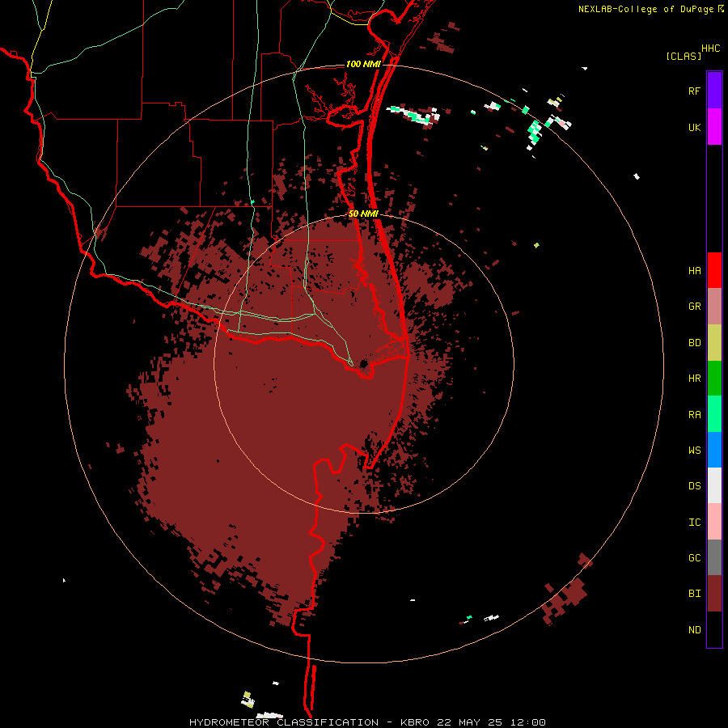Viewport: 728px width, 728px height.
Task: Click the black radar site dot at center
Action: click(x=363, y=363)
